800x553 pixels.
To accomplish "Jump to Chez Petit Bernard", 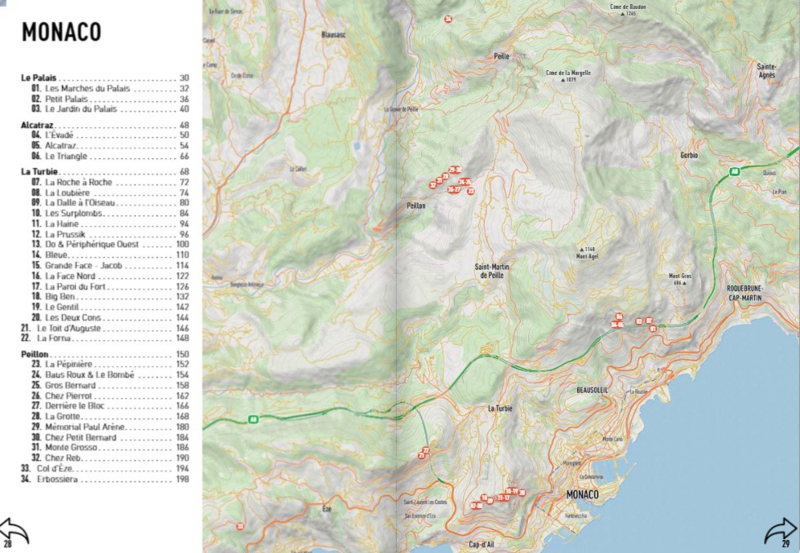I will [x=110, y=437].
